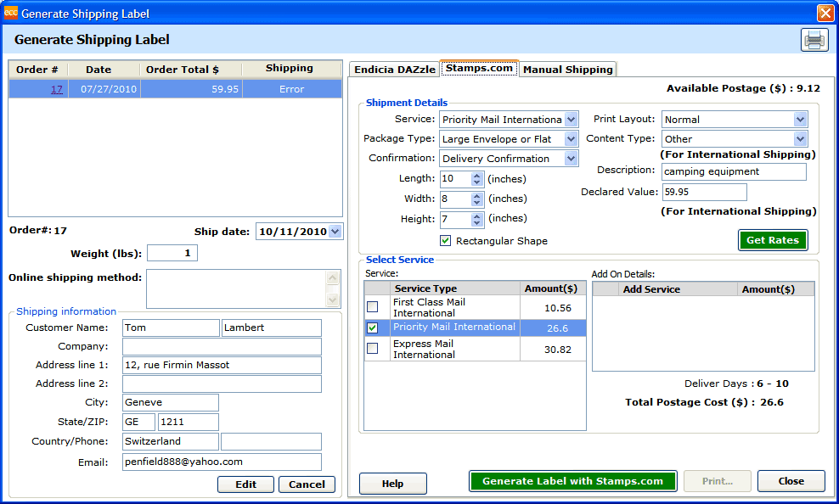Click the Address line 1 field
The height and width of the screenshot is (504, 839).
(222, 365)
